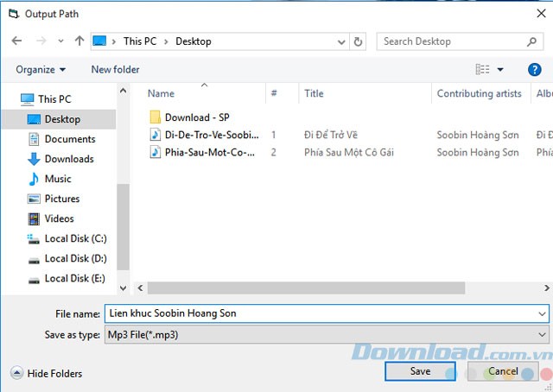Screen dimensions: 553x392
Task: Click the Download - SP folder icon
Action: point(156,117)
